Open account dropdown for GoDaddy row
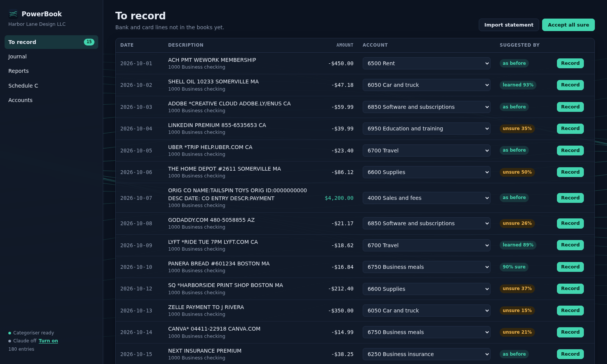The image size is (607, 364). pos(426,223)
